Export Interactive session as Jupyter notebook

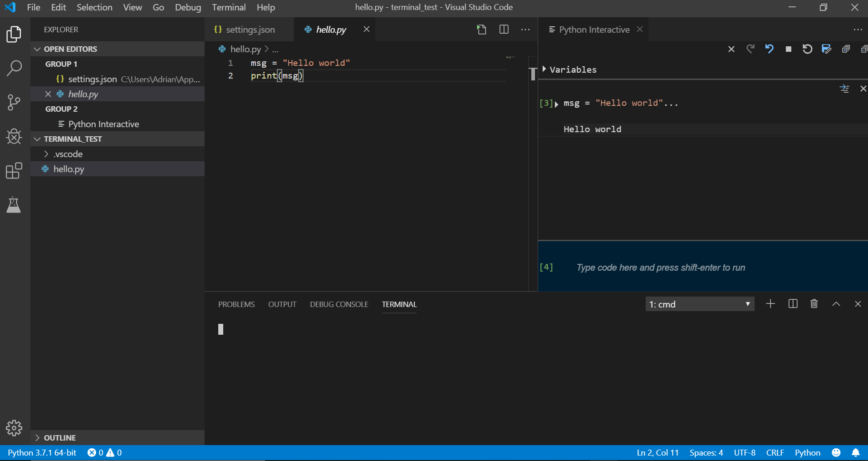pos(826,49)
